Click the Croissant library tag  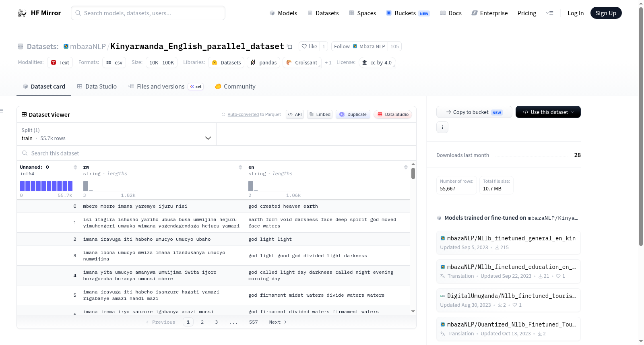coord(302,62)
